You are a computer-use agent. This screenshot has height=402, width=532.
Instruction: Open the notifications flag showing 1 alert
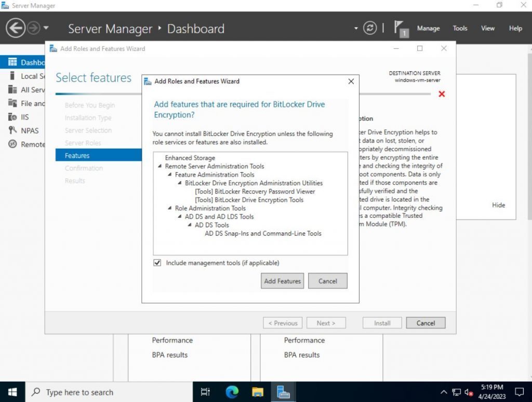(x=400, y=28)
